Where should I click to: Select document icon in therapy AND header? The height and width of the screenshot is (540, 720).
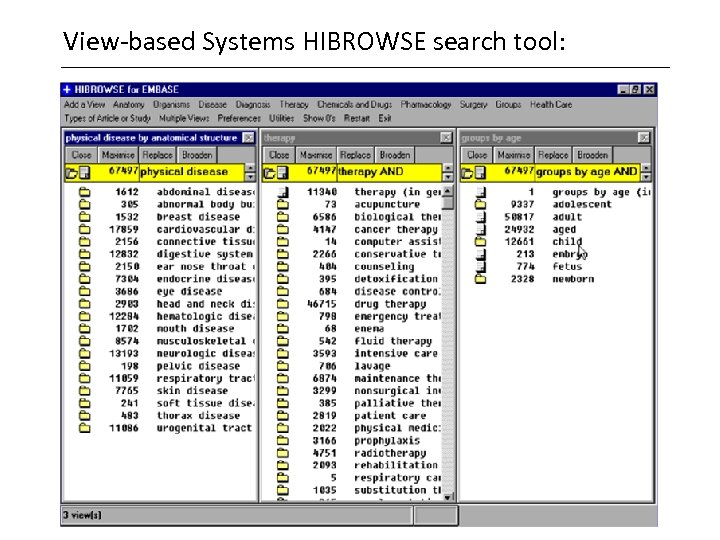pyautogui.click(x=282, y=173)
